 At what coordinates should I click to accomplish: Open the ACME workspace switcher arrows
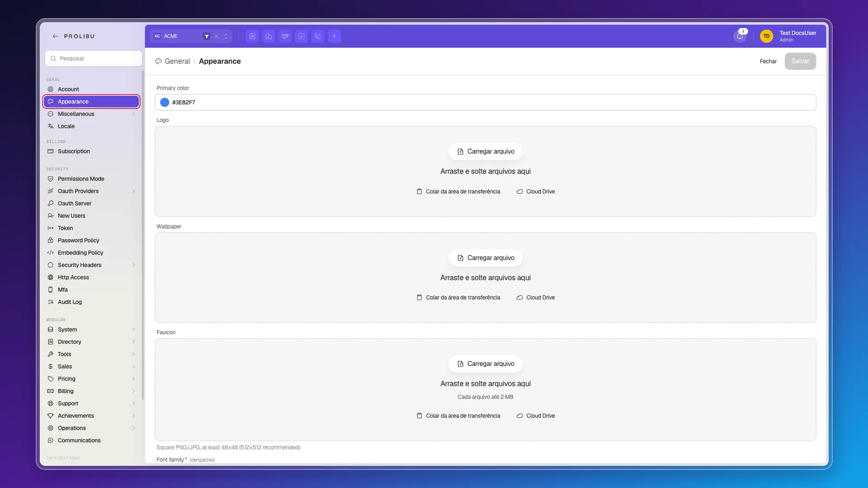click(x=226, y=36)
